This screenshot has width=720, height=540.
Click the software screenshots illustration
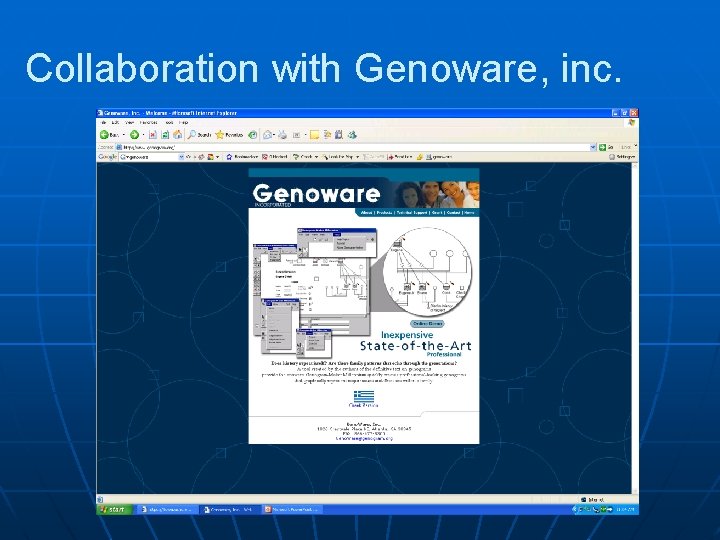click(x=315, y=292)
